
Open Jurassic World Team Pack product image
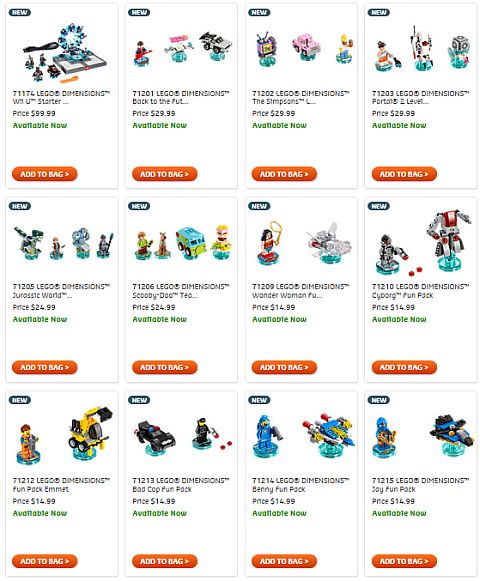[63, 243]
